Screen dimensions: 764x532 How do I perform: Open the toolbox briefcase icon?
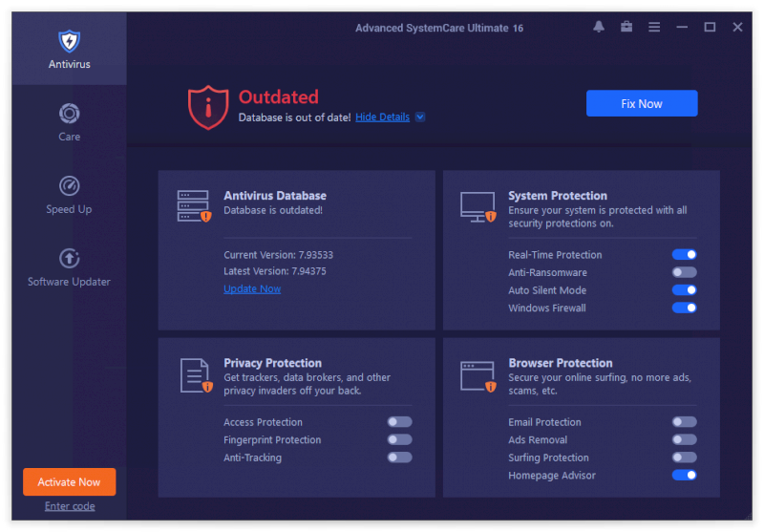pyautogui.click(x=626, y=27)
